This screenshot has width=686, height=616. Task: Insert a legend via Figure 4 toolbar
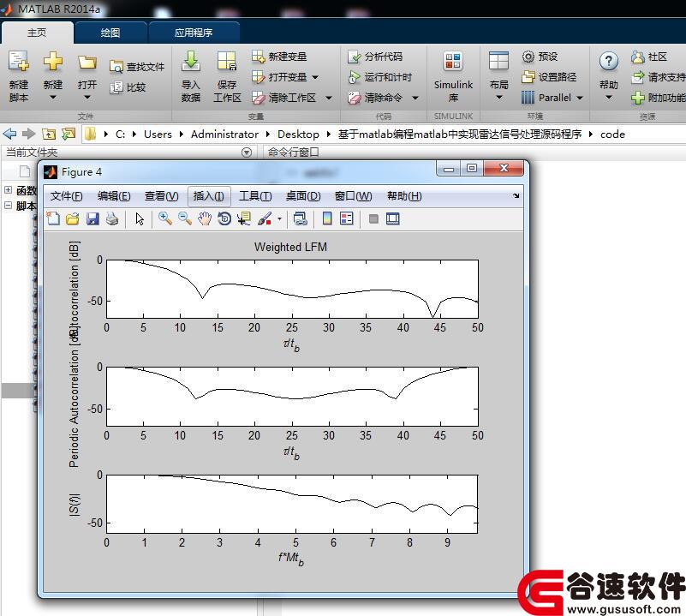click(x=347, y=218)
